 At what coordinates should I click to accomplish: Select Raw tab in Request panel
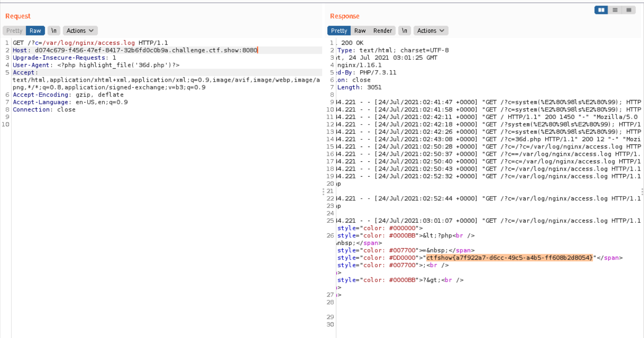pyautogui.click(x=36, y=30)
